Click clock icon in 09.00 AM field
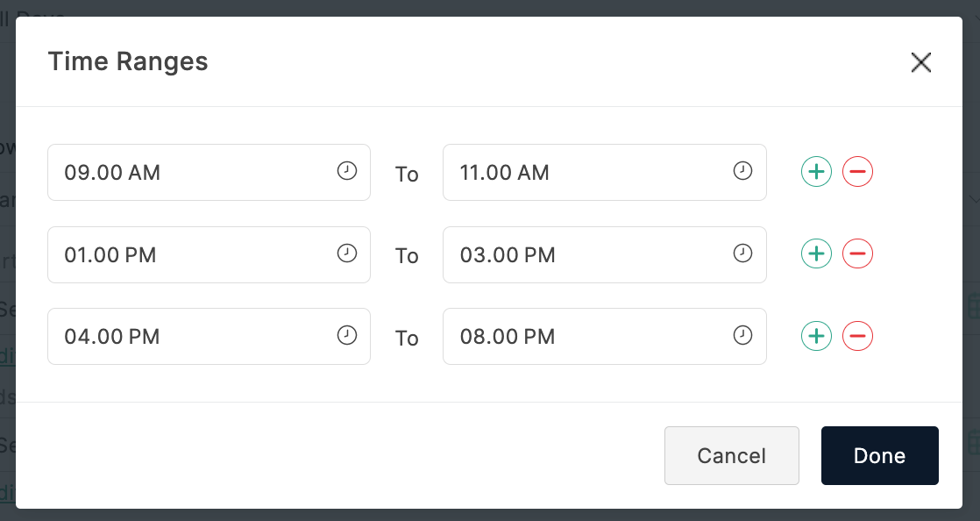 pos(347,171)
